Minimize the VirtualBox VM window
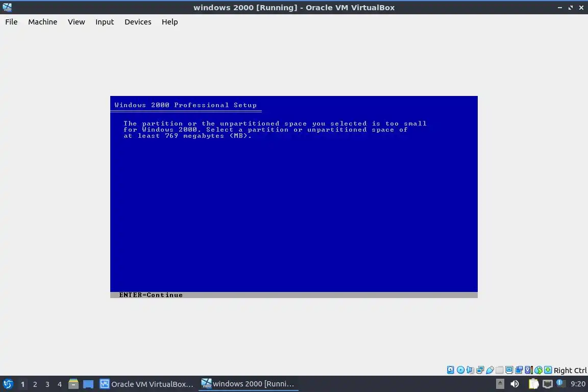588x392 pixels. pyautogui.click(x=560, y=8)
